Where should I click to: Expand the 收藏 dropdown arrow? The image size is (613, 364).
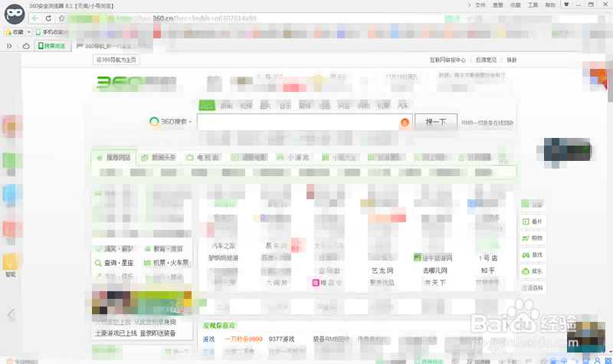click(x=28, y=32)
